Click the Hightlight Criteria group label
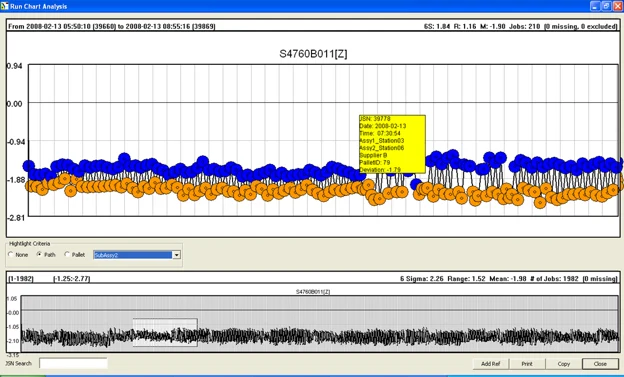 point(30,244)
